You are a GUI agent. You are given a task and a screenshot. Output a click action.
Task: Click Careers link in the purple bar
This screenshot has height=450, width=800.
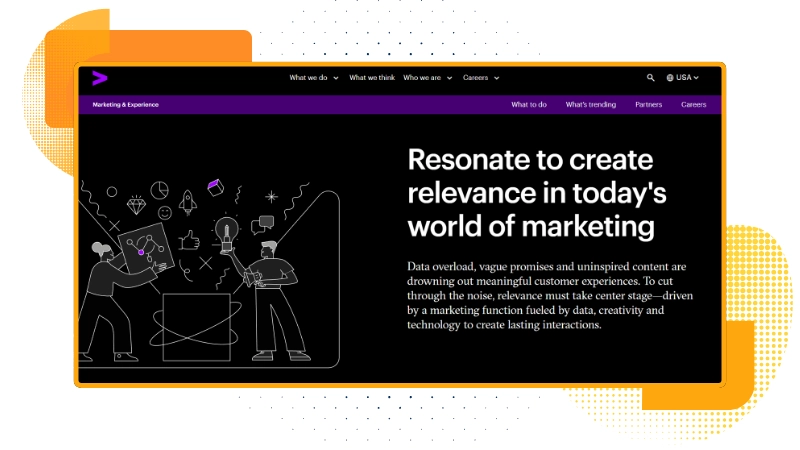(694, 105)
